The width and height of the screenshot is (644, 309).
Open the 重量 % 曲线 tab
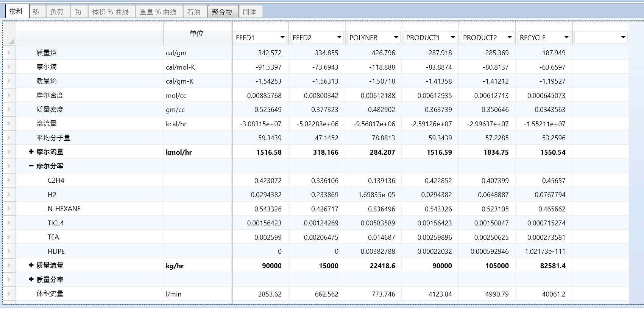point(159,12)
